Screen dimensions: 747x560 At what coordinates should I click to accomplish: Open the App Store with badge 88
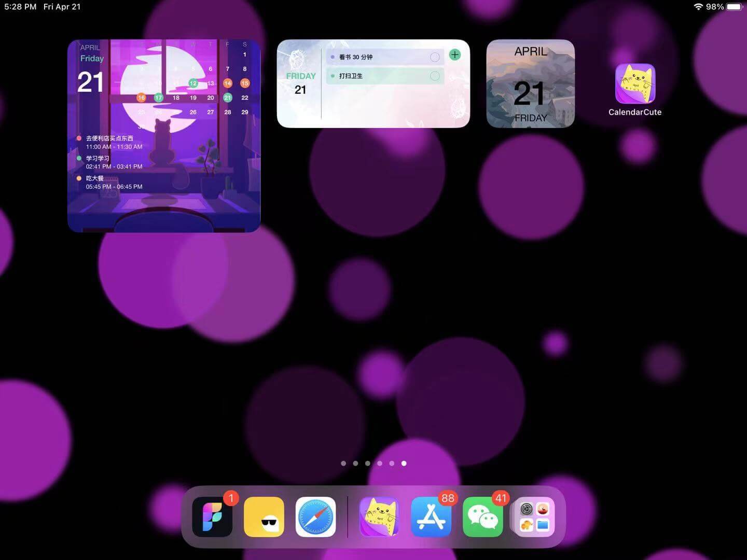[431, 517]
